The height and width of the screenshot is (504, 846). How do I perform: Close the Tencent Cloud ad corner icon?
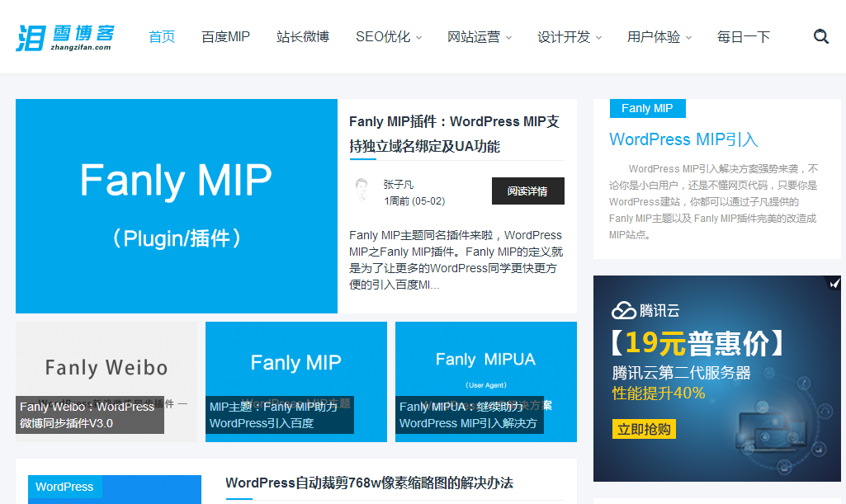tap(834, 283)
